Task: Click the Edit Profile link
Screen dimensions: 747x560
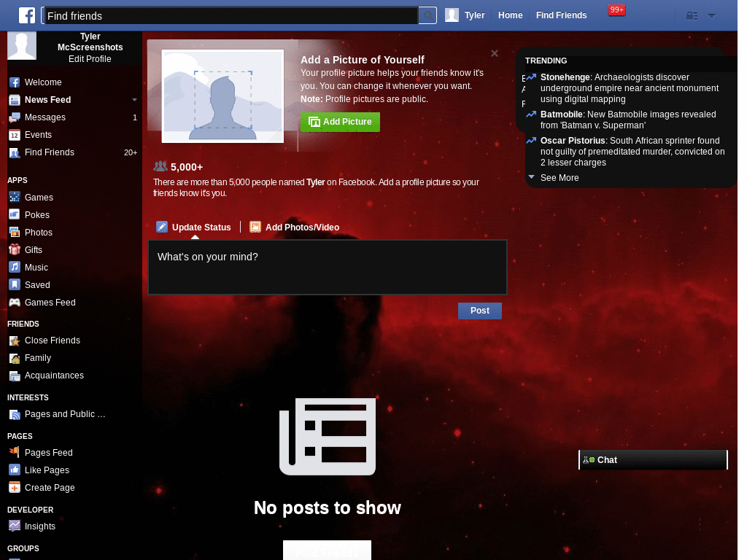Action: pos(90,59)
